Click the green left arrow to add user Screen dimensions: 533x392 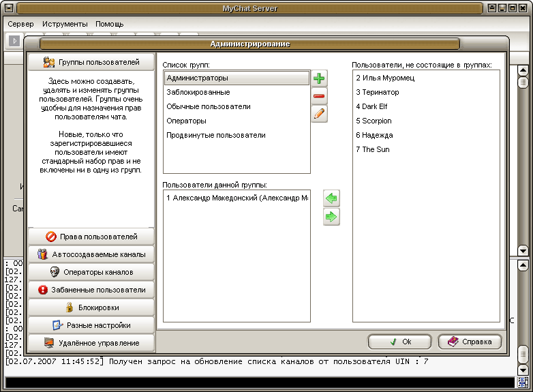point(331,198)
